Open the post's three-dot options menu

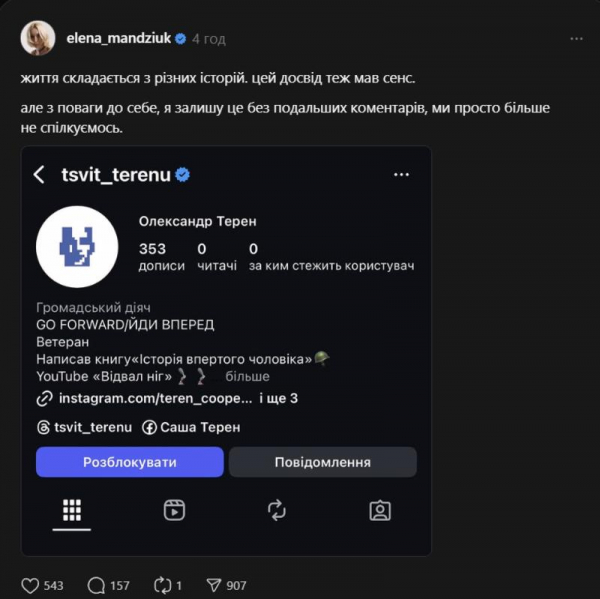(576, 39)
